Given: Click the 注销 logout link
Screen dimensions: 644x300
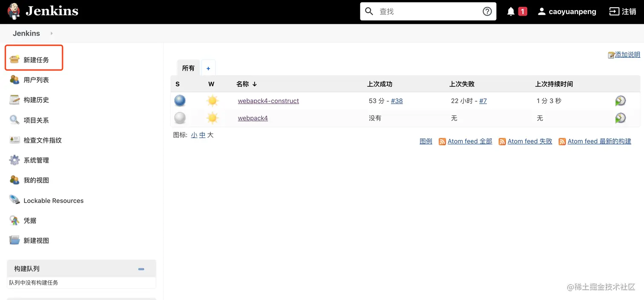Looking at the screenshot, I should pyautogui.click(x=629, y=11).
